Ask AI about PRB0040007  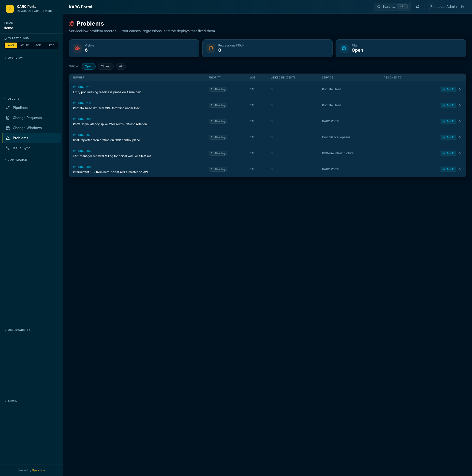pyautogui.click(x=448, y=138)
